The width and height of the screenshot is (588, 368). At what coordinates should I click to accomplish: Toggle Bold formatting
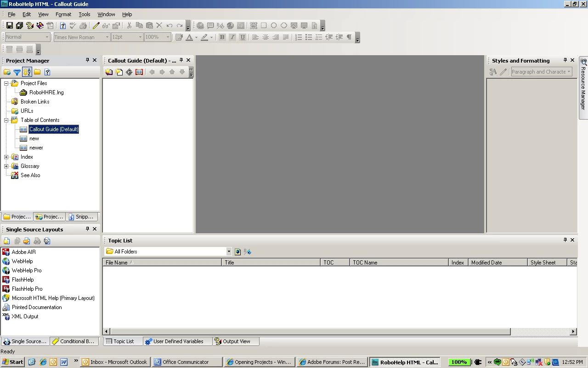(x=222, y=37)
